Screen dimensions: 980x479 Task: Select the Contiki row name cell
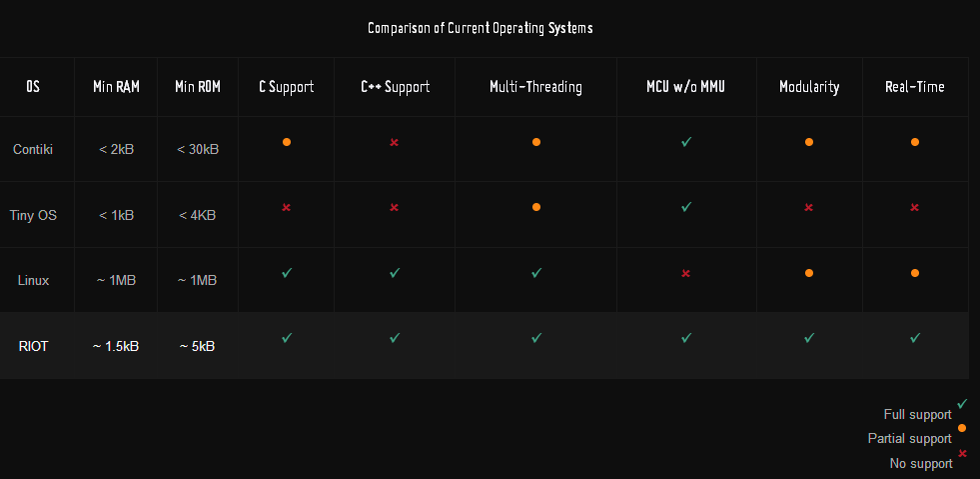[x=33, y=149]
